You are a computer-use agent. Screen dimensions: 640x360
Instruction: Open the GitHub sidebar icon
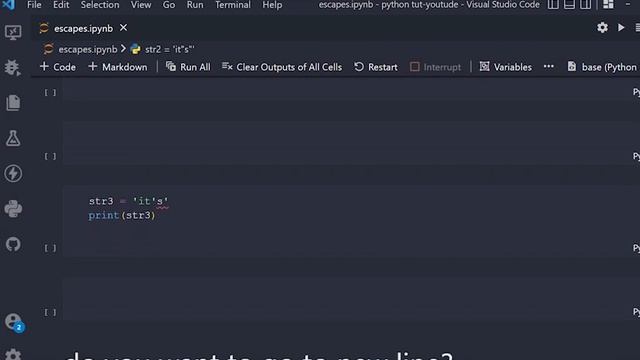pyautogui.click(x=13, y=244)
